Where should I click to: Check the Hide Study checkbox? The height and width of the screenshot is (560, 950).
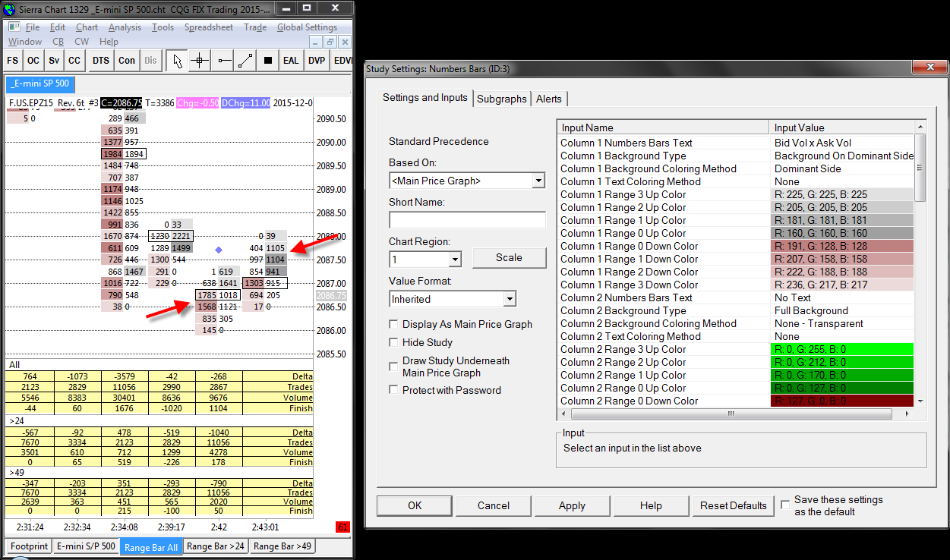[x=393, y=342]
